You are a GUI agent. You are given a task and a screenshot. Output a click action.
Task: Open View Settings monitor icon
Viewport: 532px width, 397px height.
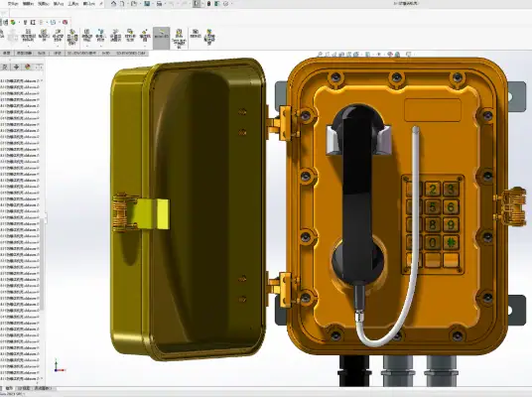pyautogui.click(x=409, y=54)
